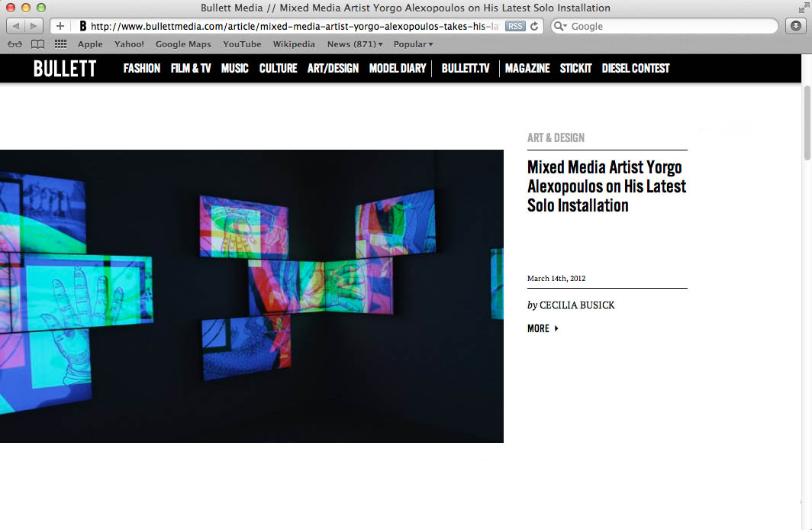Click inside the Google search field
The height and width of the screenshot is (530, 812).
tap(665, 26)
